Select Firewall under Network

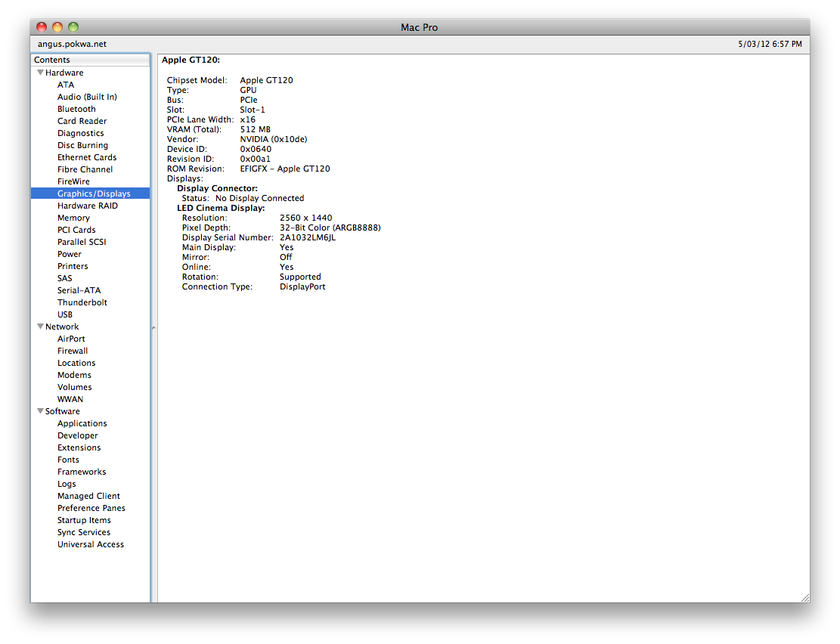click(73, 351)
